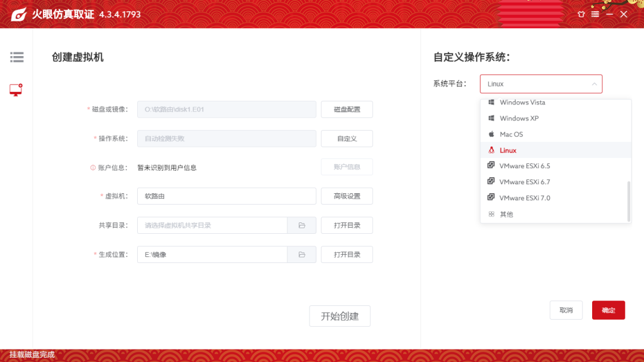Choose Windows XP from platform list
644x362 pixels.
coord(556,118)
